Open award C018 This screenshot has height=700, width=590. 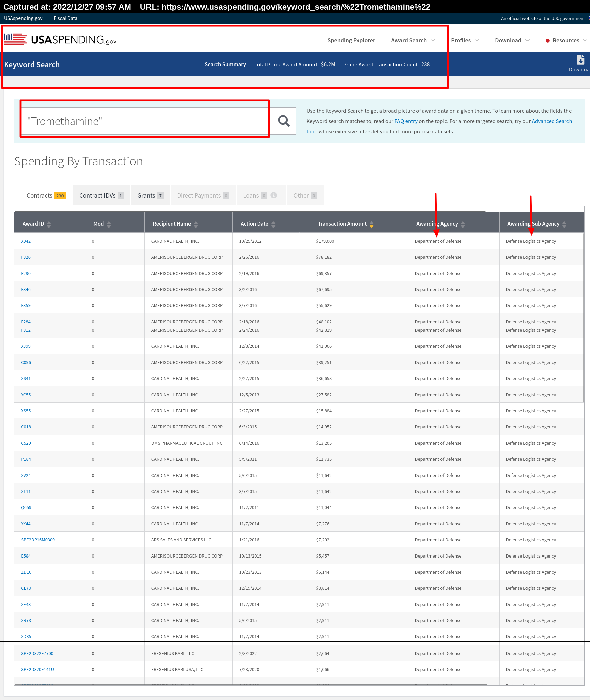26,427
